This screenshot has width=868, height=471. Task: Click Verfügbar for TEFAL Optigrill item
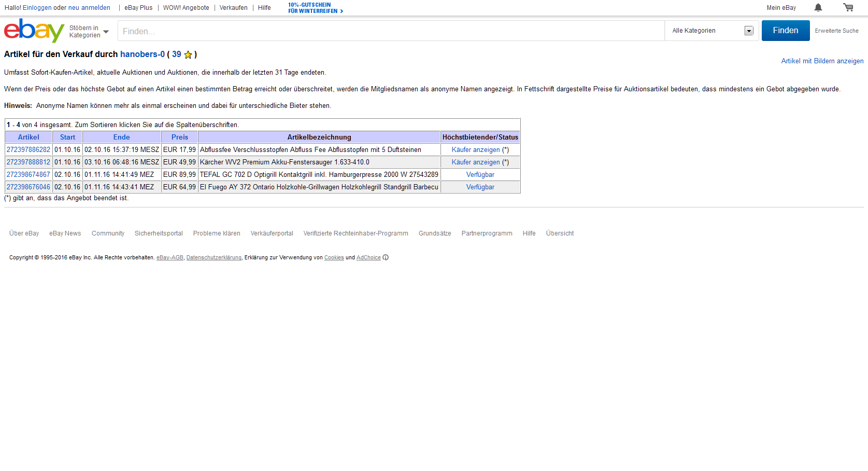(480, 174)
